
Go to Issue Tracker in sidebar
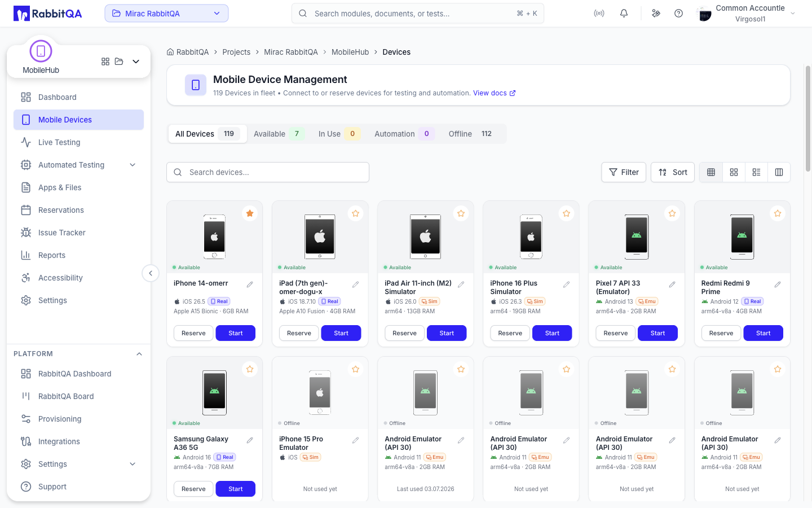coord(78,233)
